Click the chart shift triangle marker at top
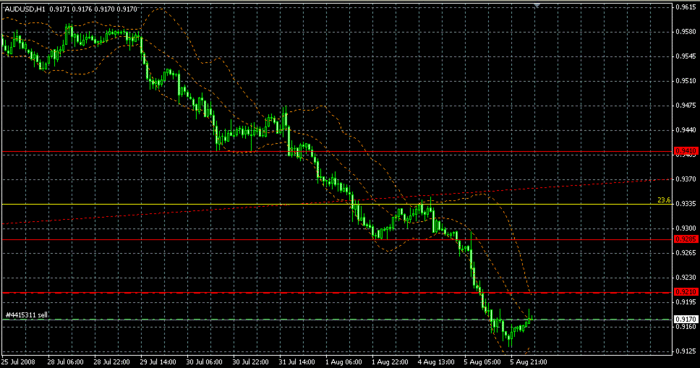 (x=537, y=5)
